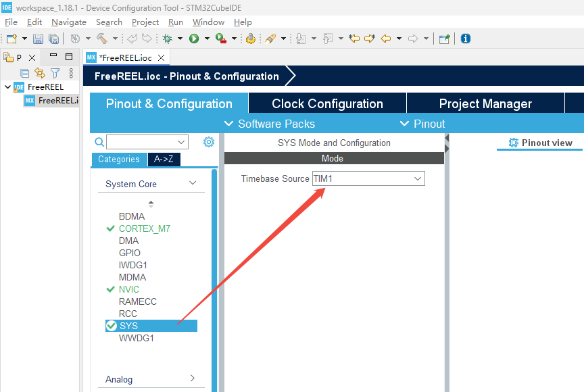Go forward with grey right arrow
584x392 pixels.
coord(413,39)
